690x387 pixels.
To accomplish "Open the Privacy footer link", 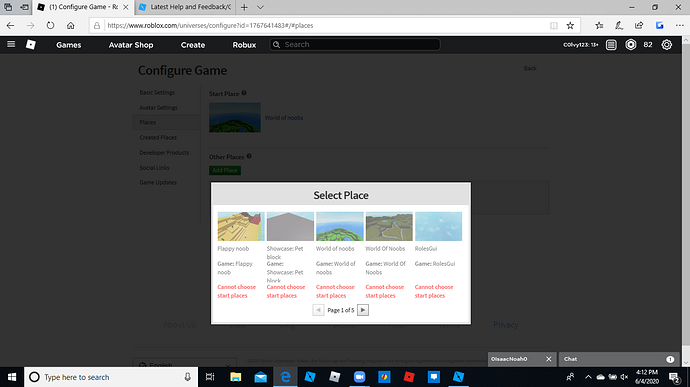I will (x=506, y=324).
